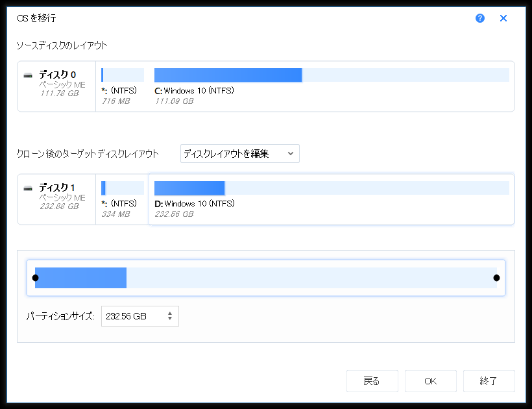Click the blue help question mark icon
This screenshot has height=409, width=532.
coord(480,18)
